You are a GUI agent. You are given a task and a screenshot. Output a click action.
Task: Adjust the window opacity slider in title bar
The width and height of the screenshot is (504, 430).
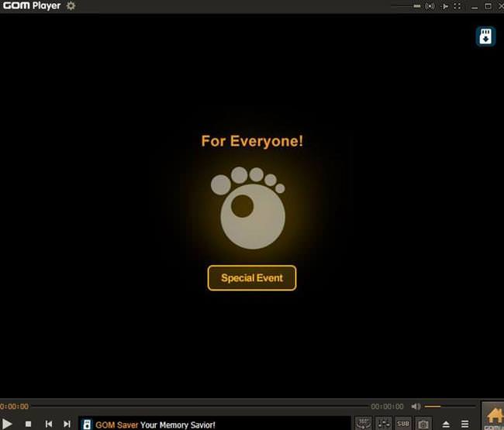(406, 6)
